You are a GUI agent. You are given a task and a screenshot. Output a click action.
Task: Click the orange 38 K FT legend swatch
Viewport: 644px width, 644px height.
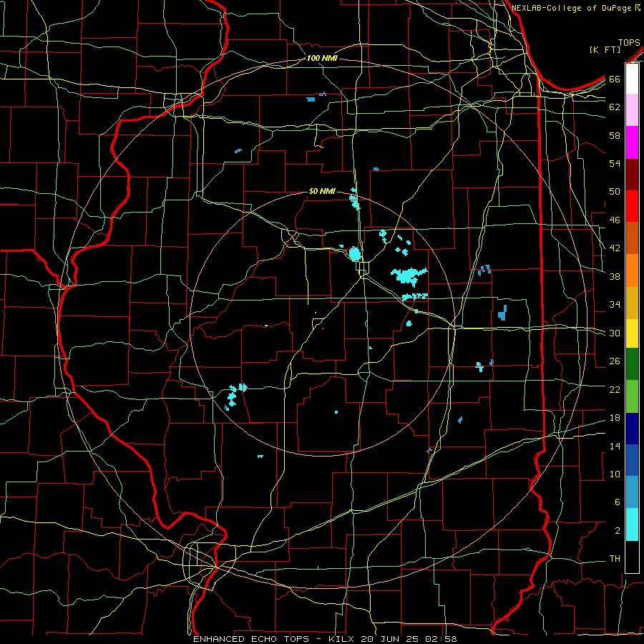click(x=632, y=270)
